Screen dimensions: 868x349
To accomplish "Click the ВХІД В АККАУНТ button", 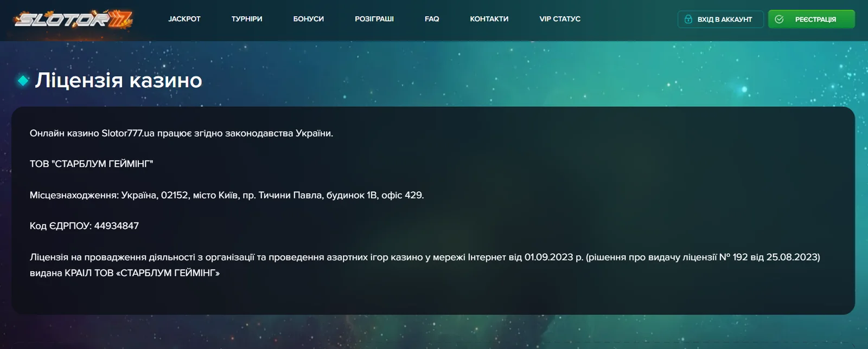I will point(720,19).
